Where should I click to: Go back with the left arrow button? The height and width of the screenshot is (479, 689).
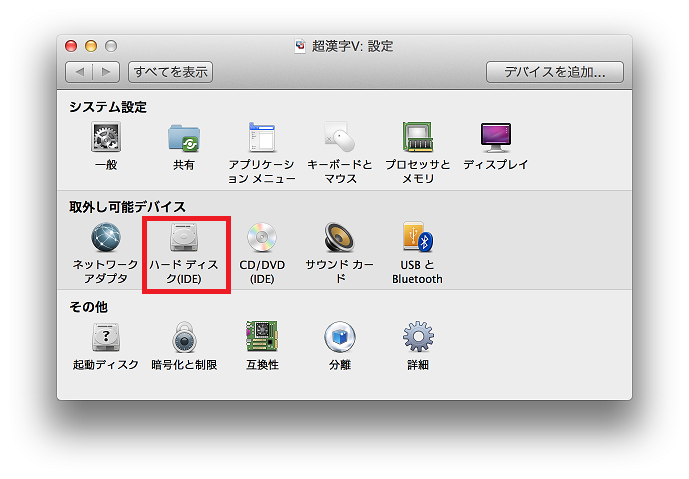coord(80,72)
